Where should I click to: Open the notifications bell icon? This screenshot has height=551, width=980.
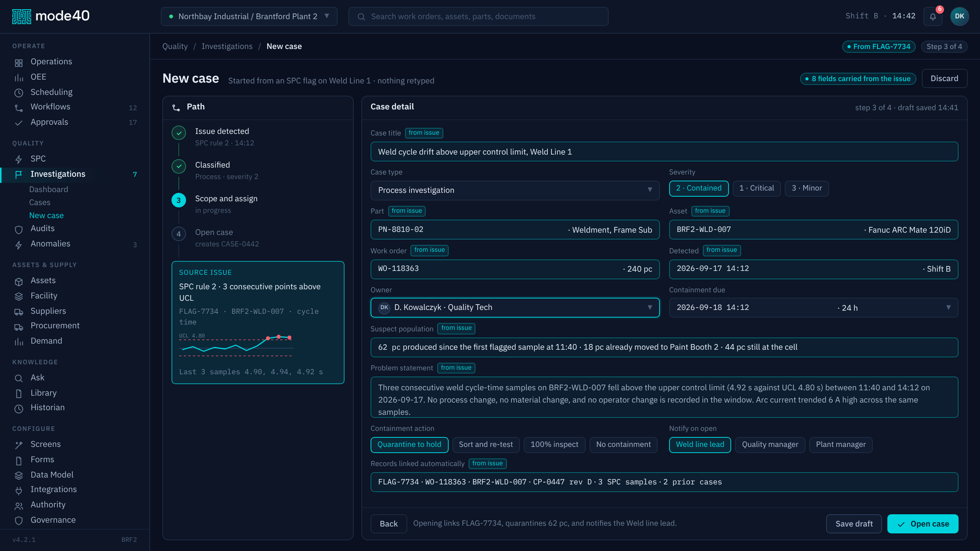point(933,16)
